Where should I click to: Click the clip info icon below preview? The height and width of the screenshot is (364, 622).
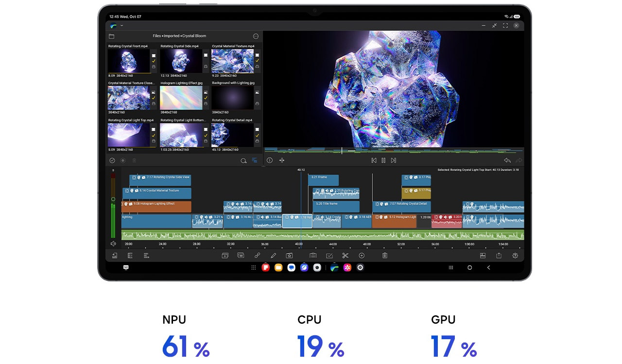pyautogui.click(x=270, y=160)
